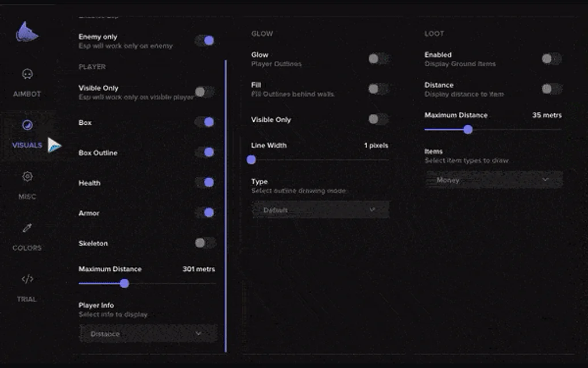The image size is (588, 368).
Task: Click the GLOW section heading
Action: (x=262, y=34)
